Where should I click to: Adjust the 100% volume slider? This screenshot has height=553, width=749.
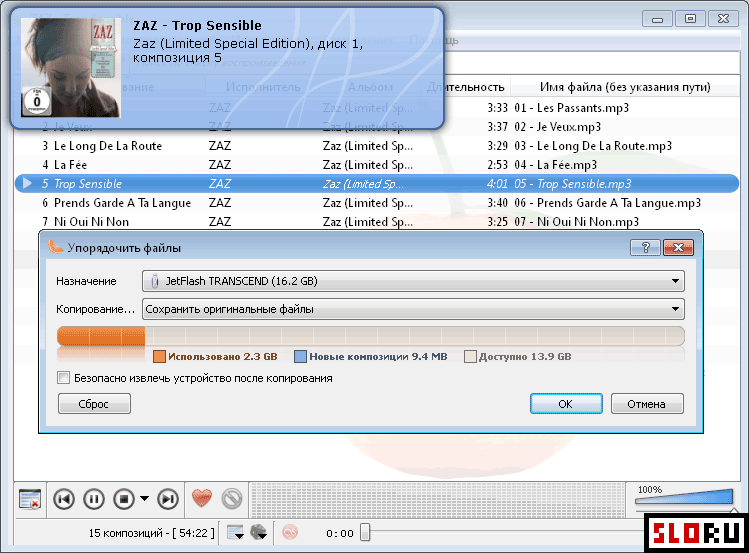click(684, 497)
